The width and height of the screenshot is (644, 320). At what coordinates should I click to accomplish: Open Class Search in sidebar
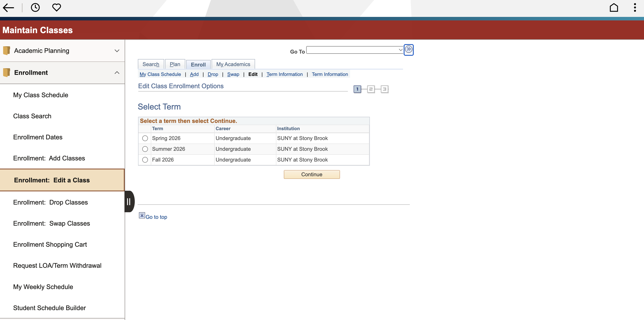click(62, 116)
